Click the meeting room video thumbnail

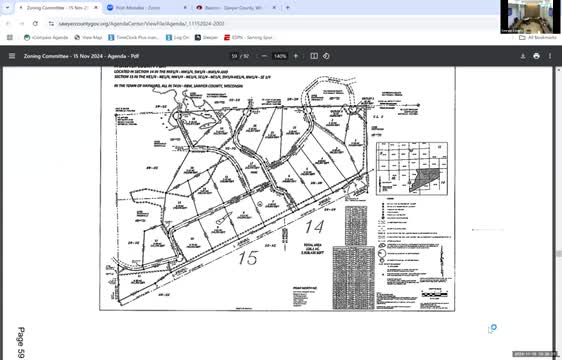pos(531,16)
